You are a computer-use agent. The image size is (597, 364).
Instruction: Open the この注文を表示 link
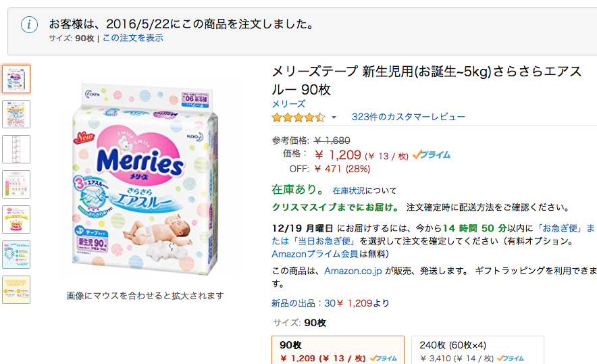[x=132, y=38]
